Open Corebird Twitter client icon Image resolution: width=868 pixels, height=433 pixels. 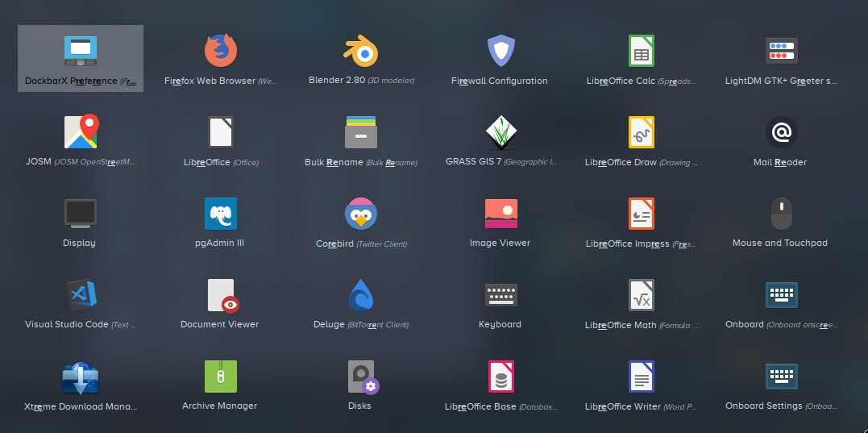coord(361,213)
